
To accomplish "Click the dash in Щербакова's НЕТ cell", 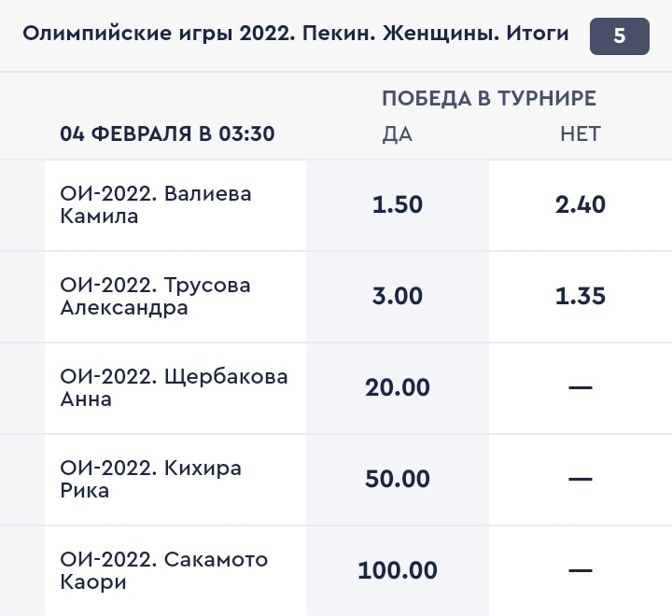I will click(x=580, y=387).
